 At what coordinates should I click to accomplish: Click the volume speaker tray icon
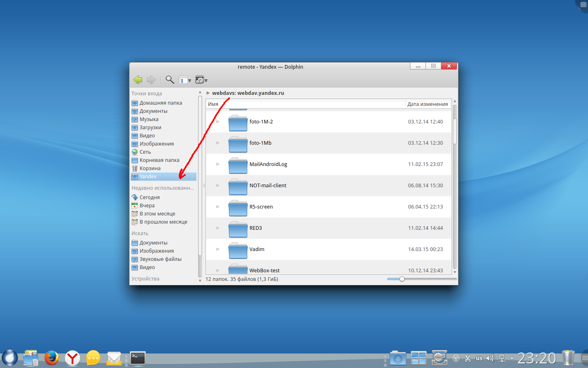[490, 359]
